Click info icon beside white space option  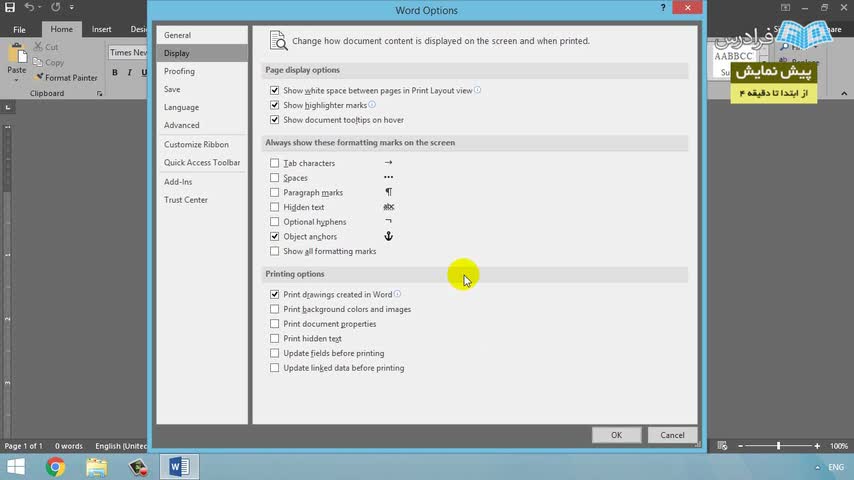click(478, 90)
